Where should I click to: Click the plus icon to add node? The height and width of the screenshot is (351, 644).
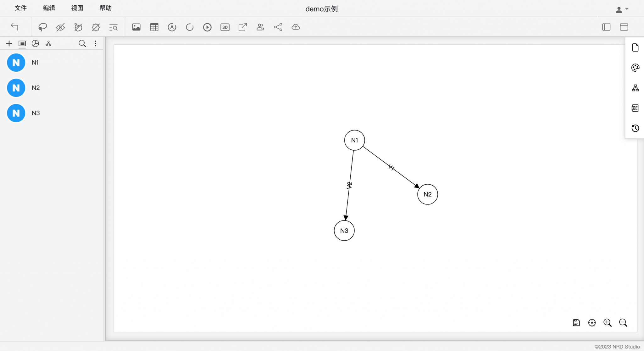(9, 43)
